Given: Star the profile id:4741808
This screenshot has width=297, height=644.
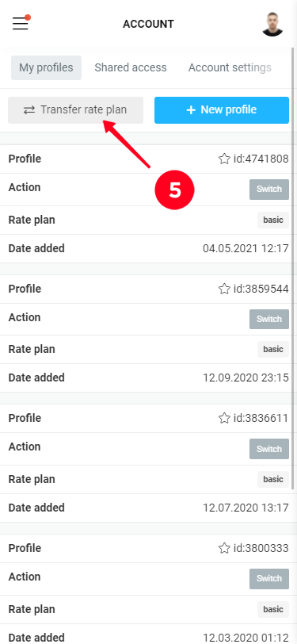Looking at the screenshot, I should (x=224, y=159).
